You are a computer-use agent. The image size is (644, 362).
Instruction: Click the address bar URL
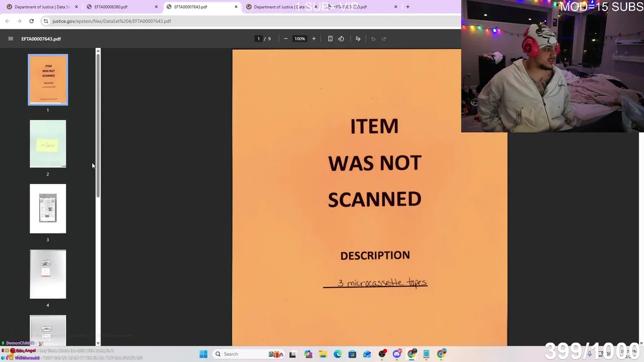(112, 21)
